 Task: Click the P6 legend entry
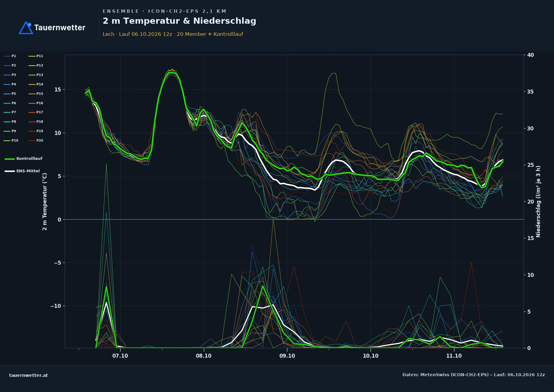coord(10,103)
